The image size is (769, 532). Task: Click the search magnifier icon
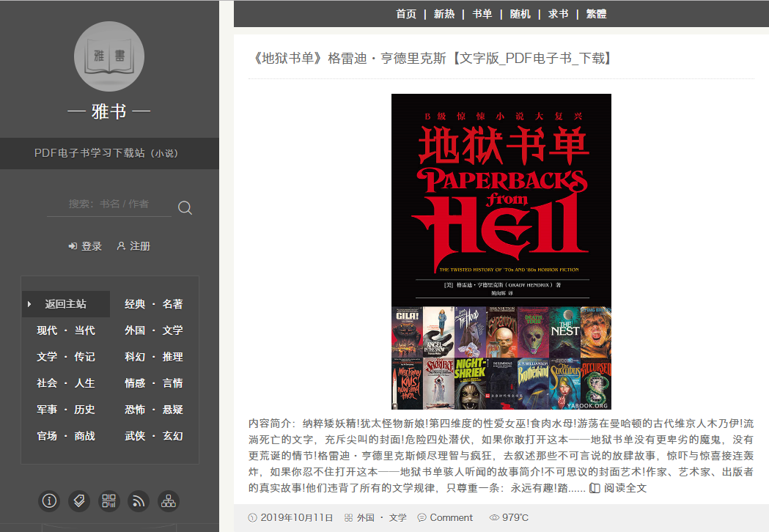point(185,207)
